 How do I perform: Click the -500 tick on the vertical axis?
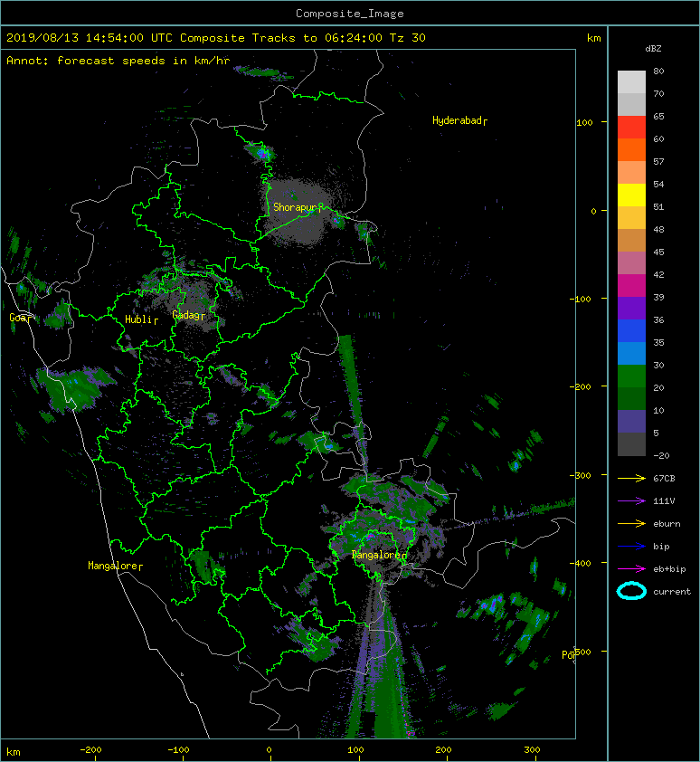[x=581, y=652]
